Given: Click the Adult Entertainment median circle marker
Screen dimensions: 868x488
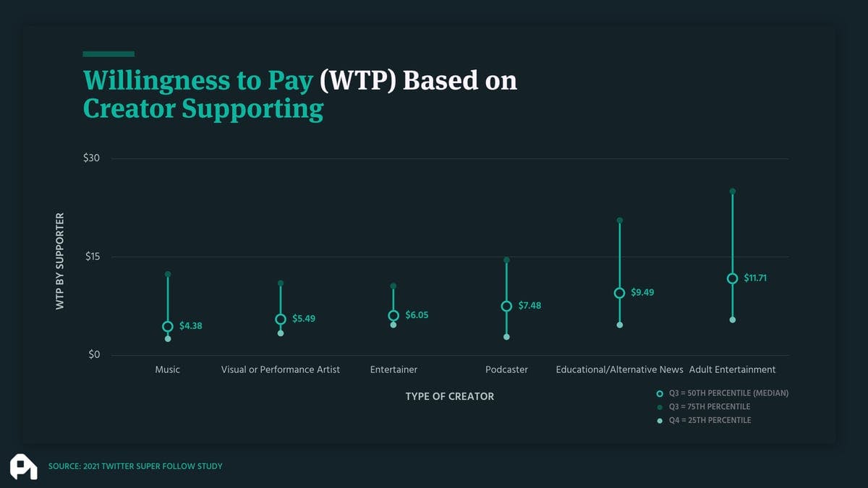Looking at the screenshot, I should pyautogui.click(x=732, y=278).
